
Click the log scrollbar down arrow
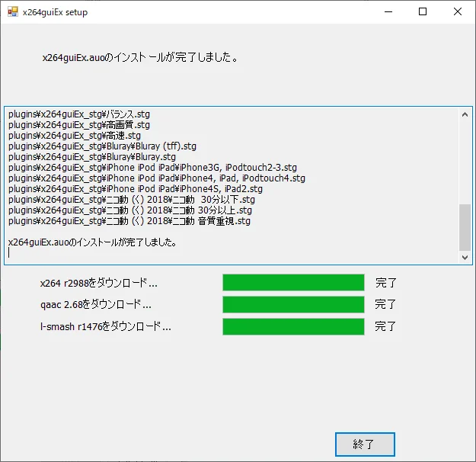tap(465, 258)
